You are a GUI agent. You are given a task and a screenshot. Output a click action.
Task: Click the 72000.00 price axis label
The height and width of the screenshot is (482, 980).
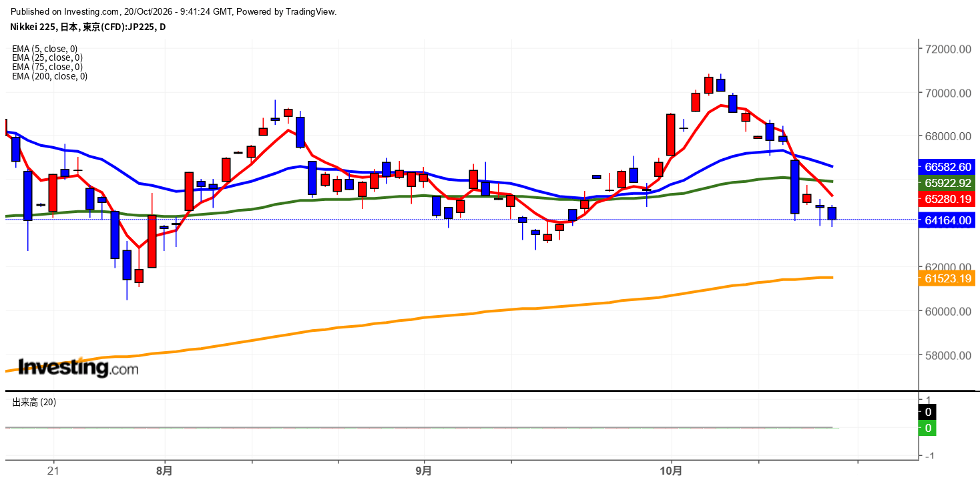coord(947,49)
